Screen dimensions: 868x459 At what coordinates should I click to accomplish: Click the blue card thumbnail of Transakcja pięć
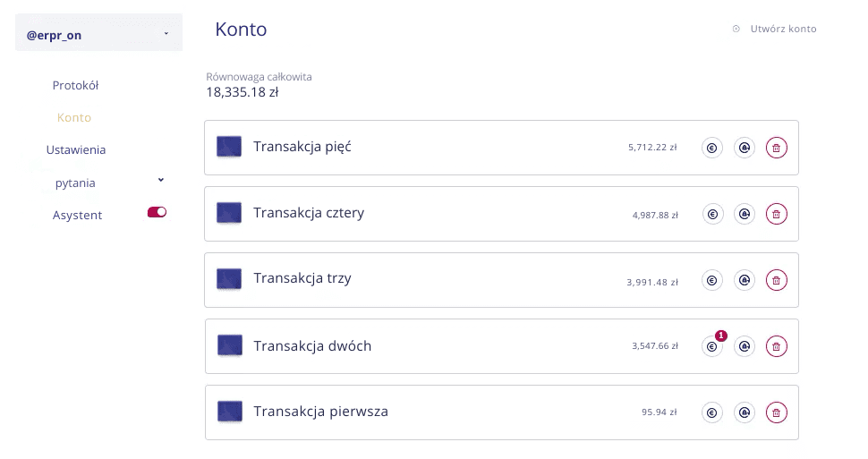click(x=230, y=147)
